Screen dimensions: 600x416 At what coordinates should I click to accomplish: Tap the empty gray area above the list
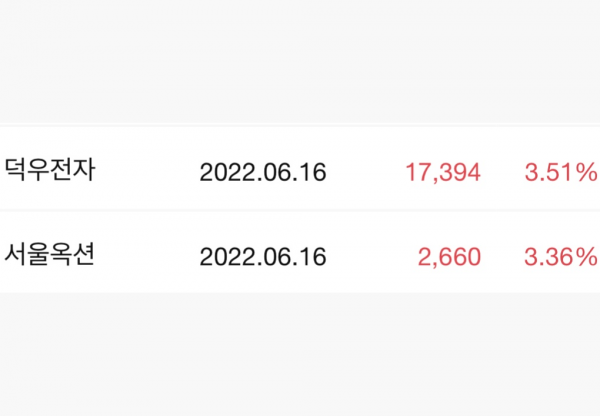tap(300, 60)
